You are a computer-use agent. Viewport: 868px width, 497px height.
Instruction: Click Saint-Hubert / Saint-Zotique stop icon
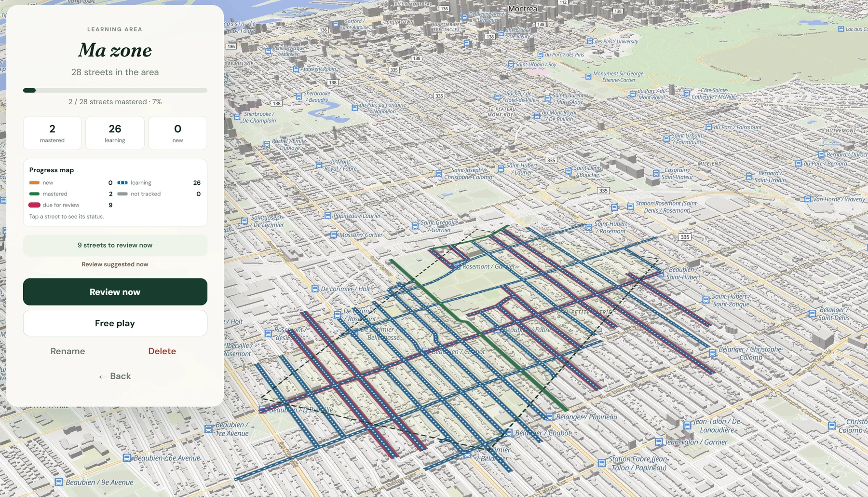point(706,300)
